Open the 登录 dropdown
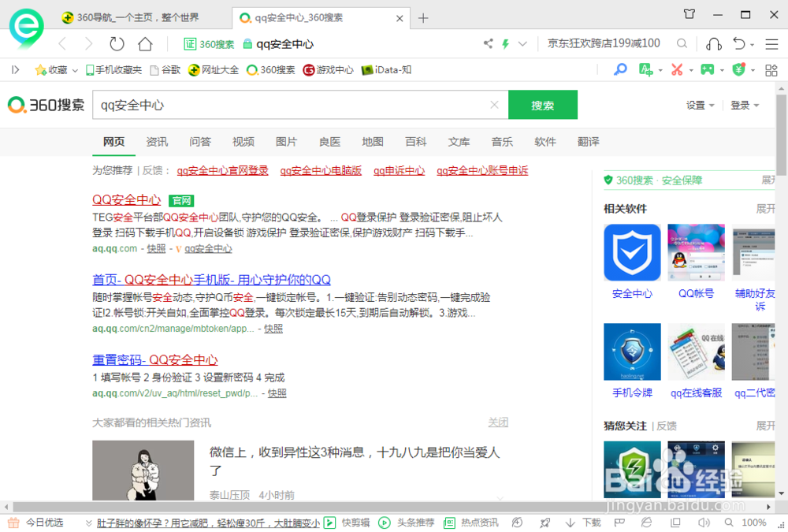788x532 pixels. click(x=745, y=105)
